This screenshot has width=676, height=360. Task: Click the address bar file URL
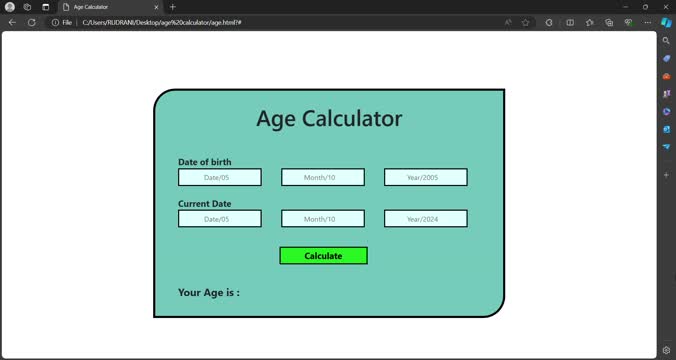162,22
